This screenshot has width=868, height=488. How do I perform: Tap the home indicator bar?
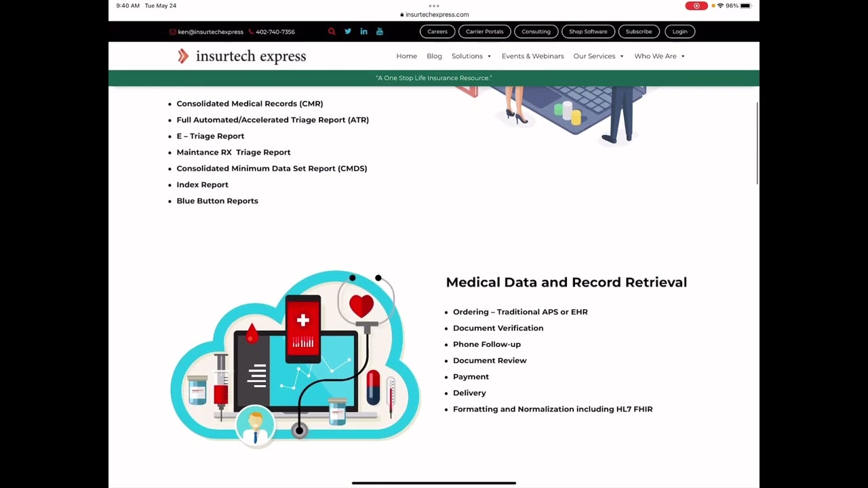434,483
